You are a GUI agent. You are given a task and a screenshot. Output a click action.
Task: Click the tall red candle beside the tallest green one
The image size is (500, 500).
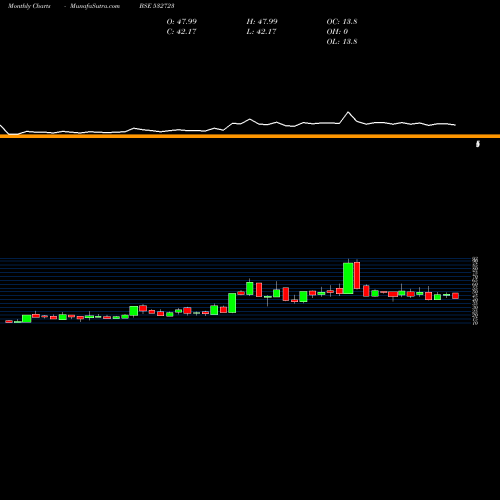(x=357, y=275)
